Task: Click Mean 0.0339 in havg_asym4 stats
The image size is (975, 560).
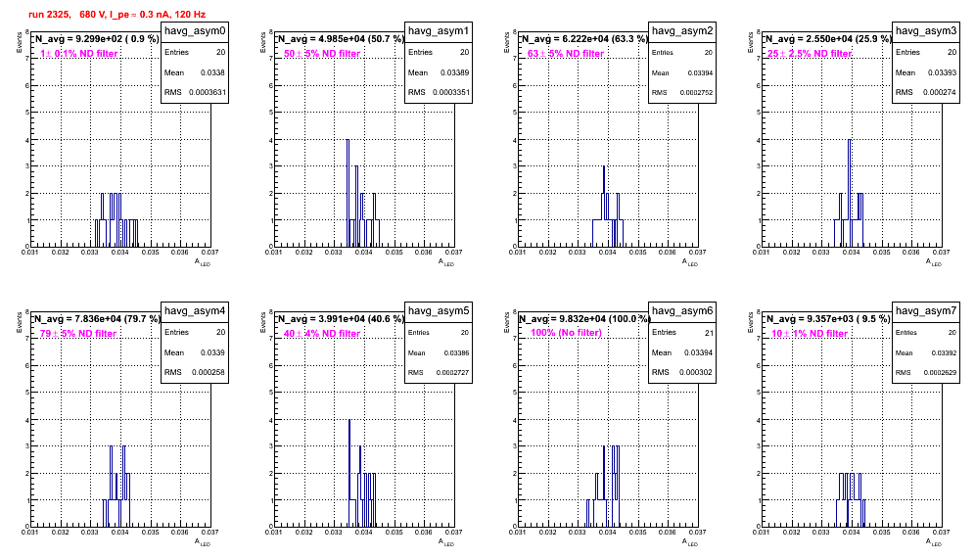Action: 195,352
